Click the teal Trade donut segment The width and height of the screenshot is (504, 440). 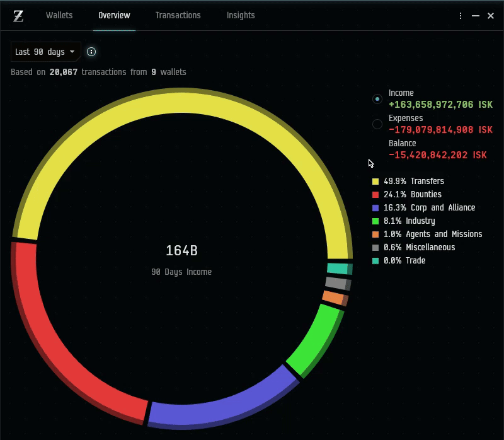339,269
